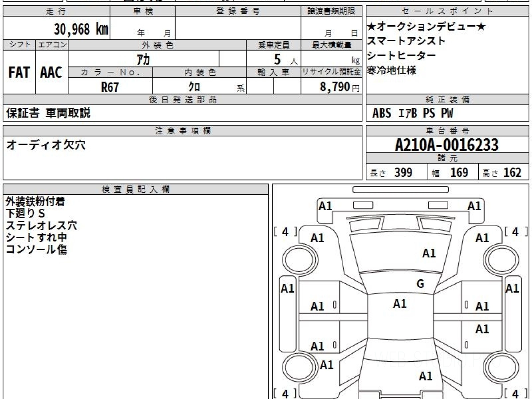Select the exterior color value アカ

coord(144,59)
